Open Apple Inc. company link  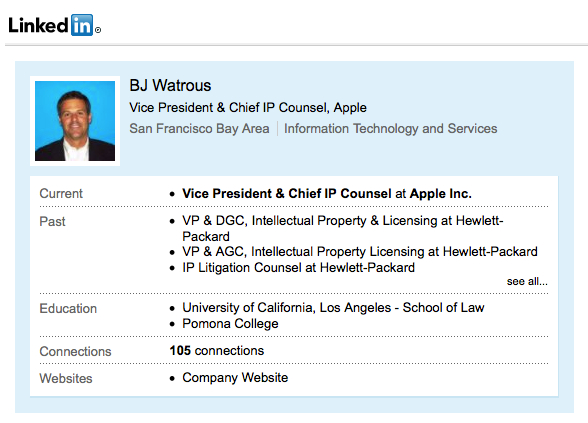pyautogui.click(x=441, y=194)
